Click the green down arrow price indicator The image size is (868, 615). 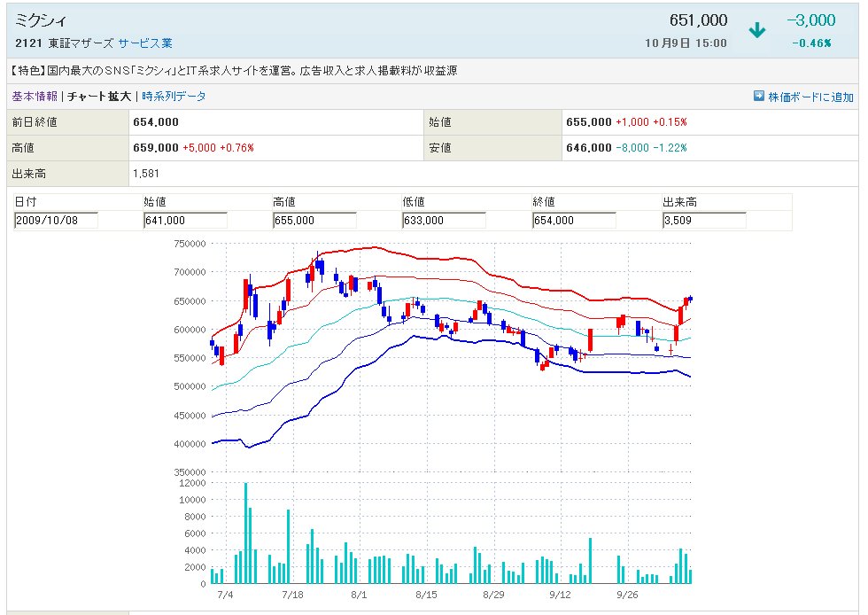[x=756, y=31]
